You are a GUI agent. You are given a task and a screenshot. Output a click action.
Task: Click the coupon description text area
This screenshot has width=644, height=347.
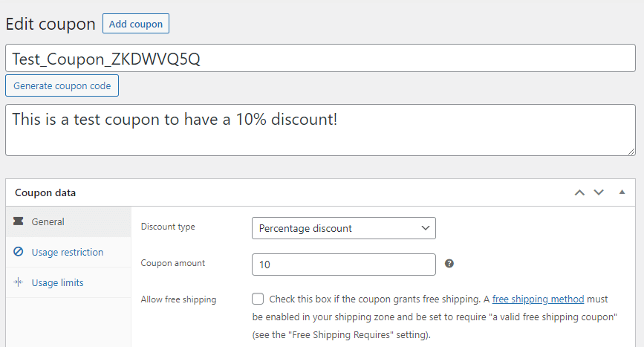[320, 130]
